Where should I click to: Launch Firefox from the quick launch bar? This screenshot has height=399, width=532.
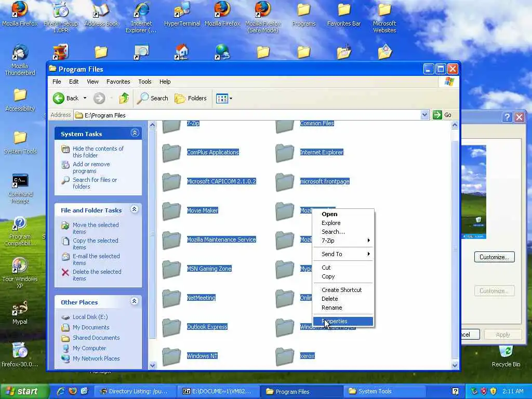click(73, 391)
